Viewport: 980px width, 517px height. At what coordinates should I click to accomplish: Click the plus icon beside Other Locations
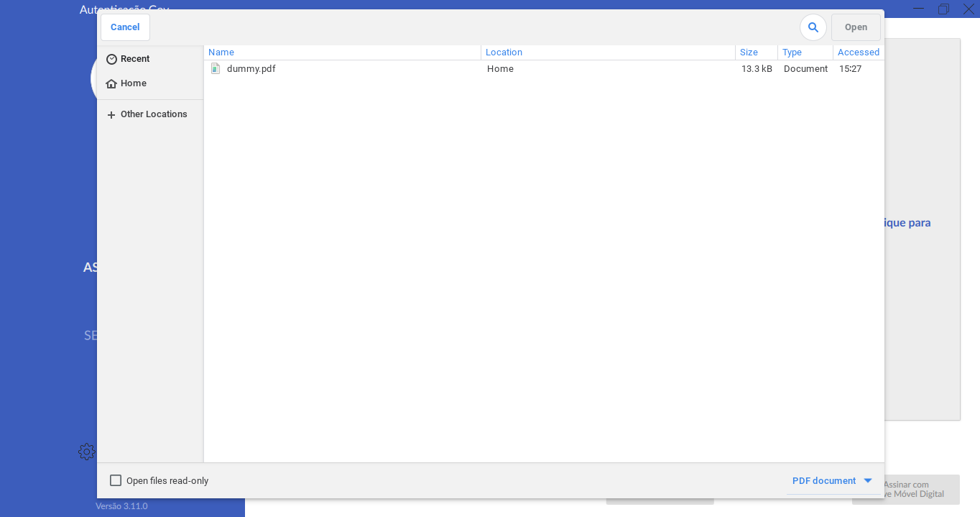click(111, 115)
